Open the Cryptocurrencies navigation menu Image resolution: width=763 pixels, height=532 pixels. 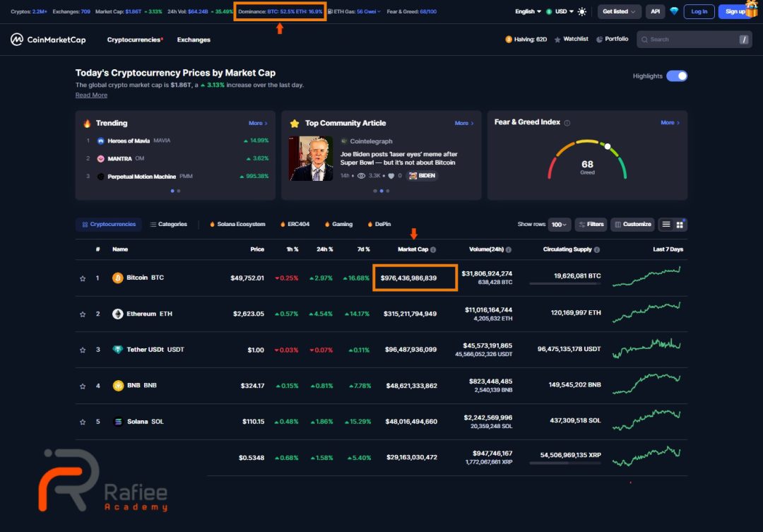tap(135, 40)
